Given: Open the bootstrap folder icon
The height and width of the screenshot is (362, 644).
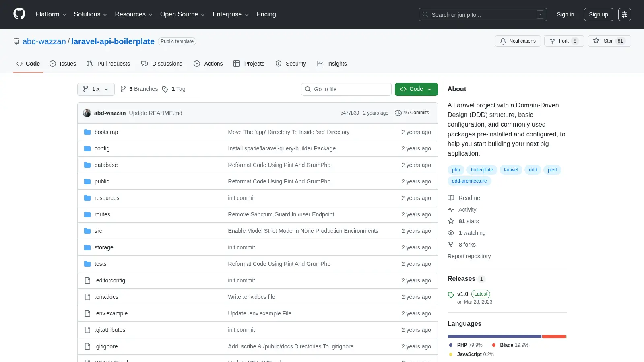Looking at the screenshot, I should (x=87, y=132).
